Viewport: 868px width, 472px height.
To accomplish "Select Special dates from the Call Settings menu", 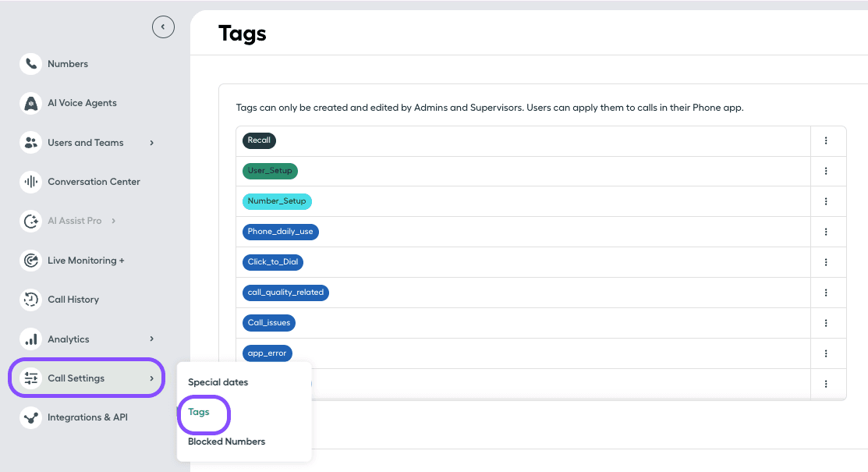I will (218, 382).
